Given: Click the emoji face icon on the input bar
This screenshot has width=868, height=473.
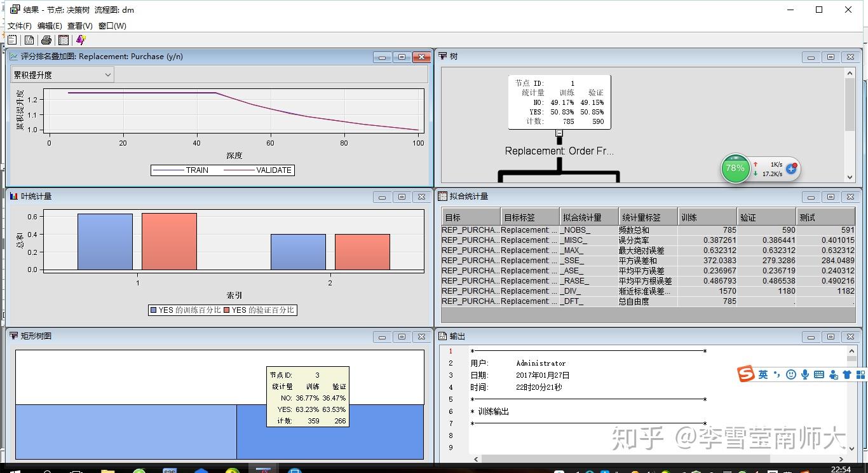Looking at the screenshot, I should (790, 374).
